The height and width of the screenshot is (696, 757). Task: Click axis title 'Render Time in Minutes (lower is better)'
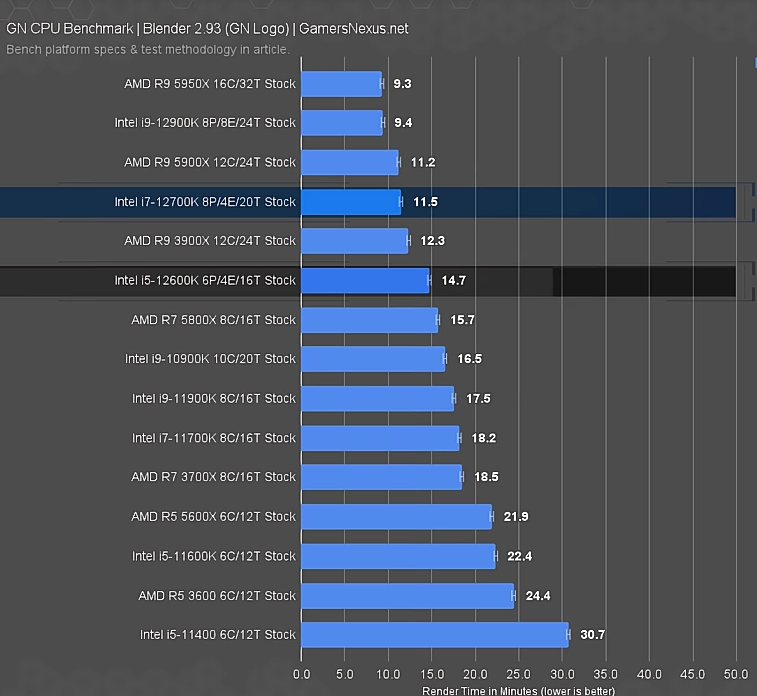[x=519, y=691]
